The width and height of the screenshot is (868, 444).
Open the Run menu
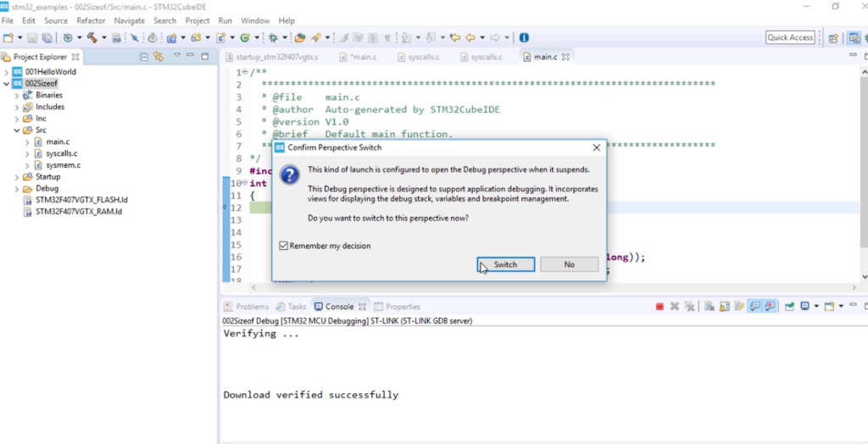click(225, 20)
